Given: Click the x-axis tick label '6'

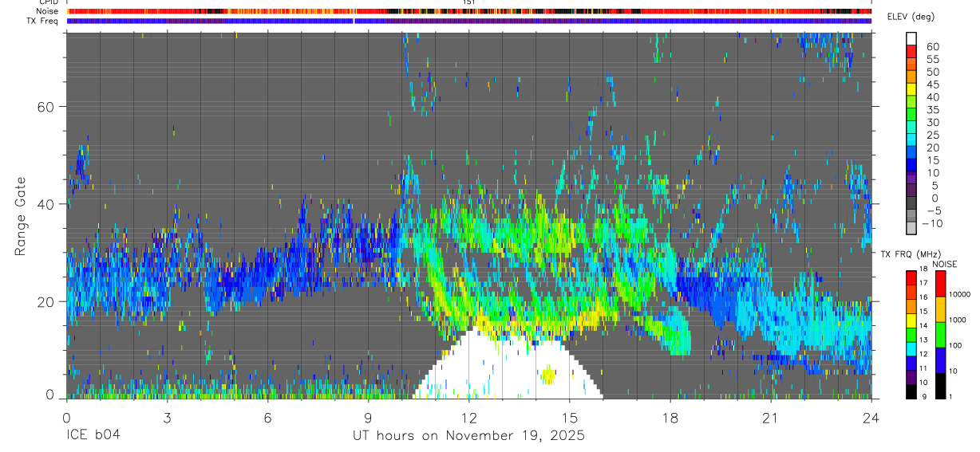Looking at the screenshot, I should click(268, 418).
